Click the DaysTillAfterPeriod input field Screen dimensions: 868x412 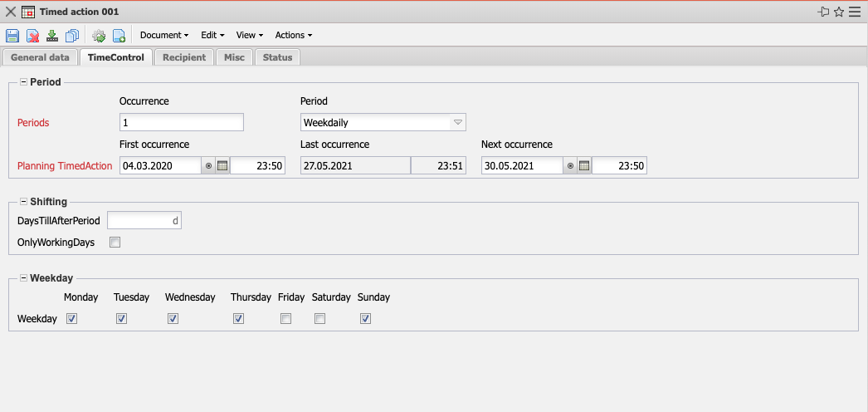pos(144,221)
